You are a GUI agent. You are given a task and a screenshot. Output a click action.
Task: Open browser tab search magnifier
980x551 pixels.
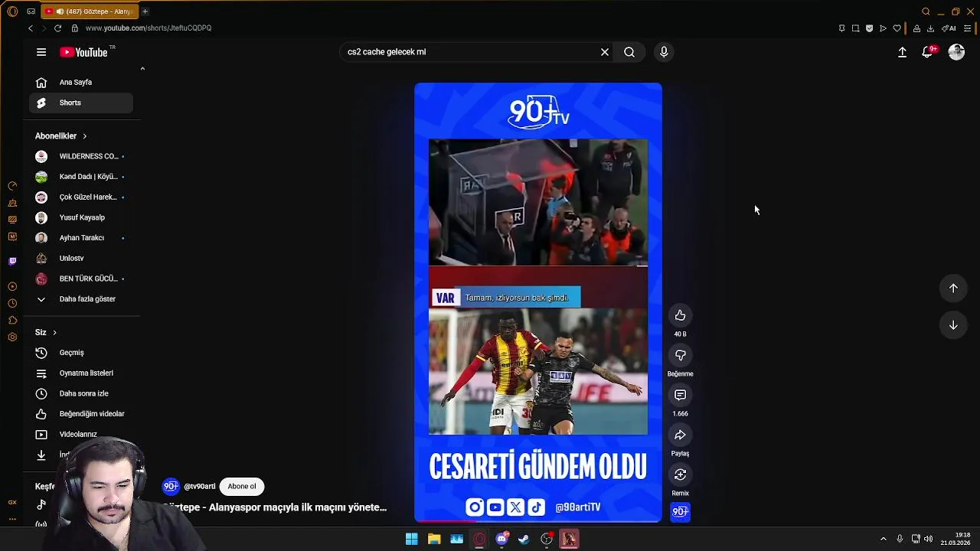[x=926, y=11]
